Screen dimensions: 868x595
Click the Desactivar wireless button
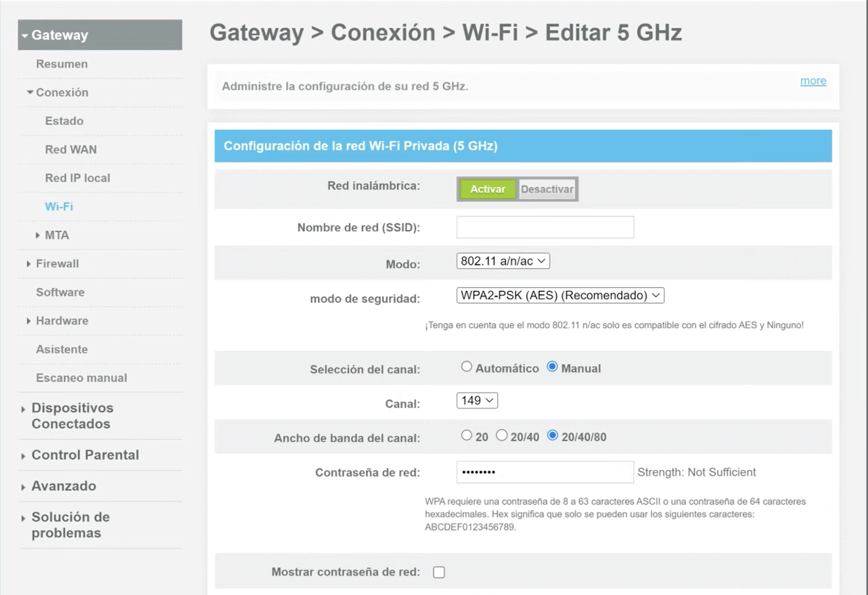(547, 189)
